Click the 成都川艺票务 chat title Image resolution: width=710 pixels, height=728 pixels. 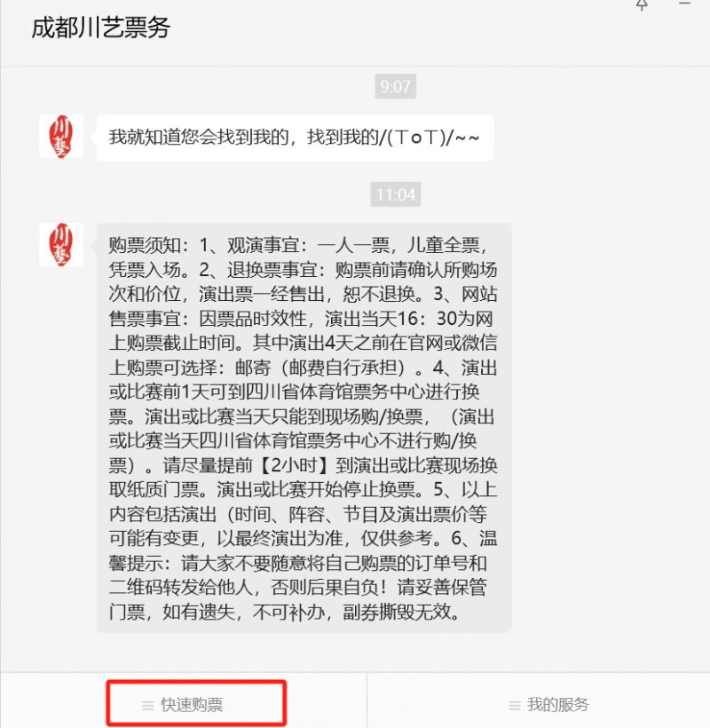100,28
